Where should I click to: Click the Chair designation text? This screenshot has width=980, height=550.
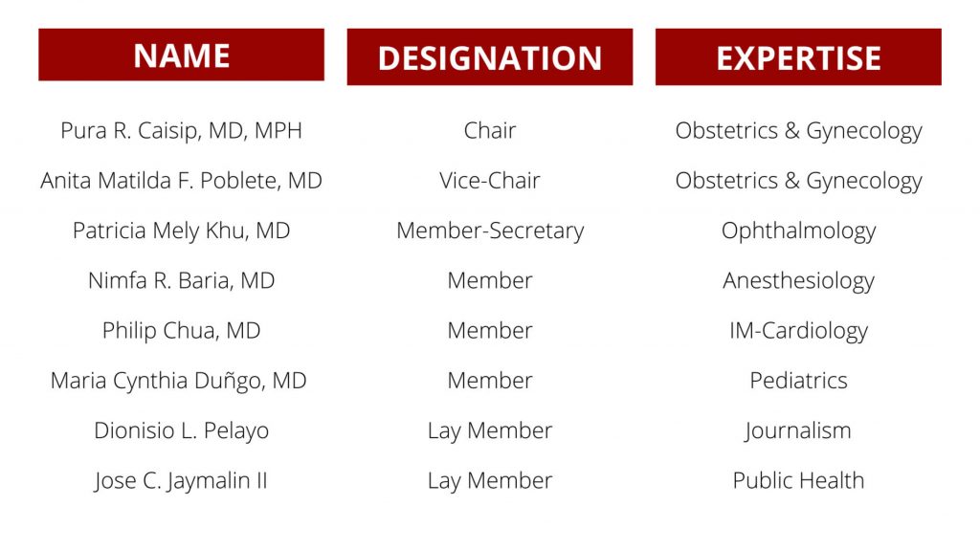pos(489,131)
